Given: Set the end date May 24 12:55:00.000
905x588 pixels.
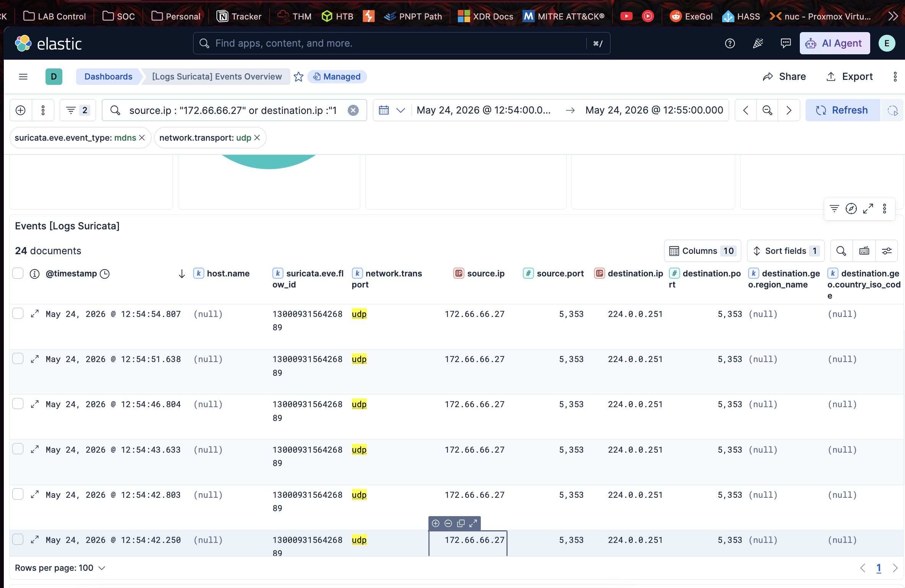Looking at the screenshot, I should (x=654, y=110).
